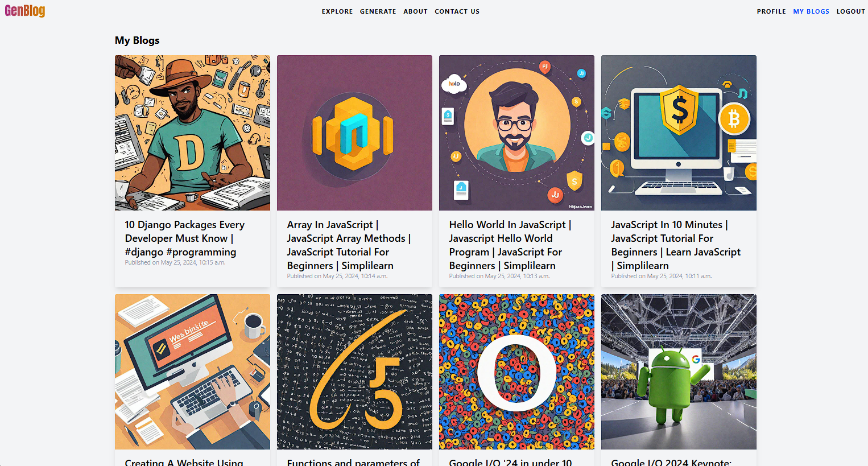Open Creating A Website blog thumbnail
Viewport: 868px width, 466px height.
[x=192, y=372]
